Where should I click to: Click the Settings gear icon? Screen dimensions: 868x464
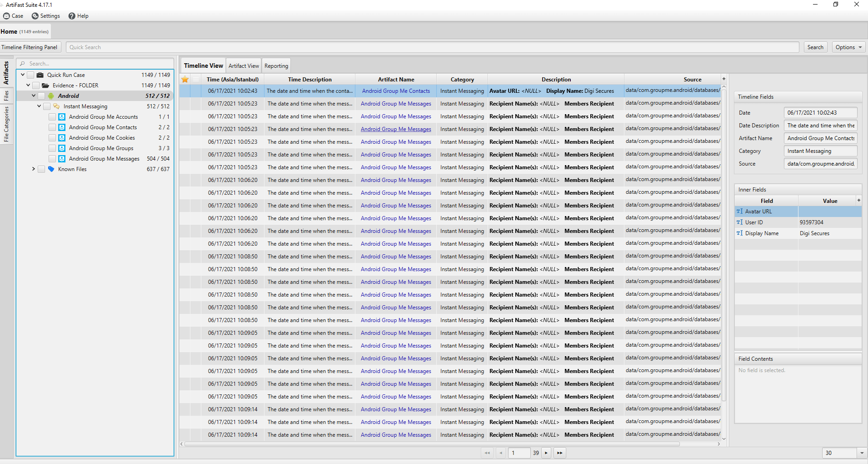[35, 16]
